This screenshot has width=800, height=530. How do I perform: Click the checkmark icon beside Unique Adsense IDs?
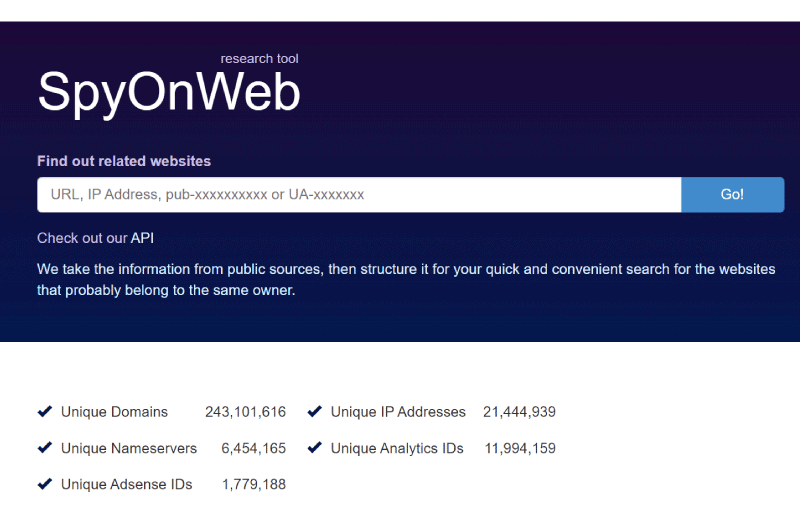45,484
